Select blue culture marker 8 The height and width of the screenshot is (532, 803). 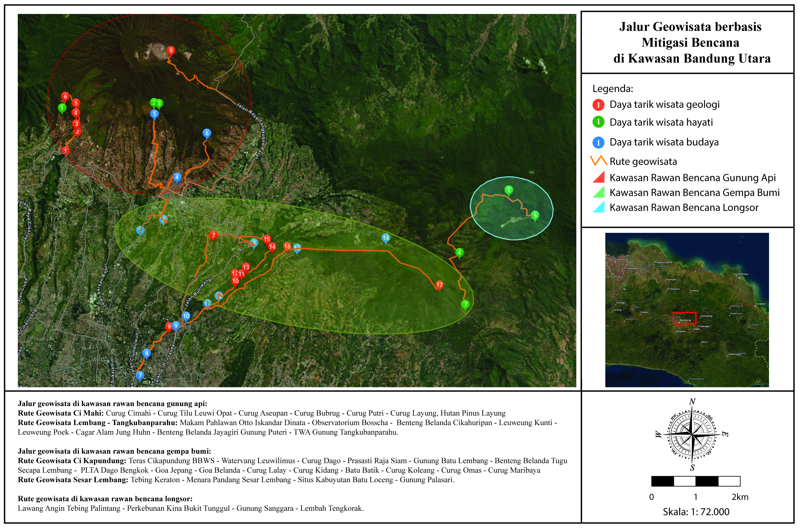coord(147,354)
